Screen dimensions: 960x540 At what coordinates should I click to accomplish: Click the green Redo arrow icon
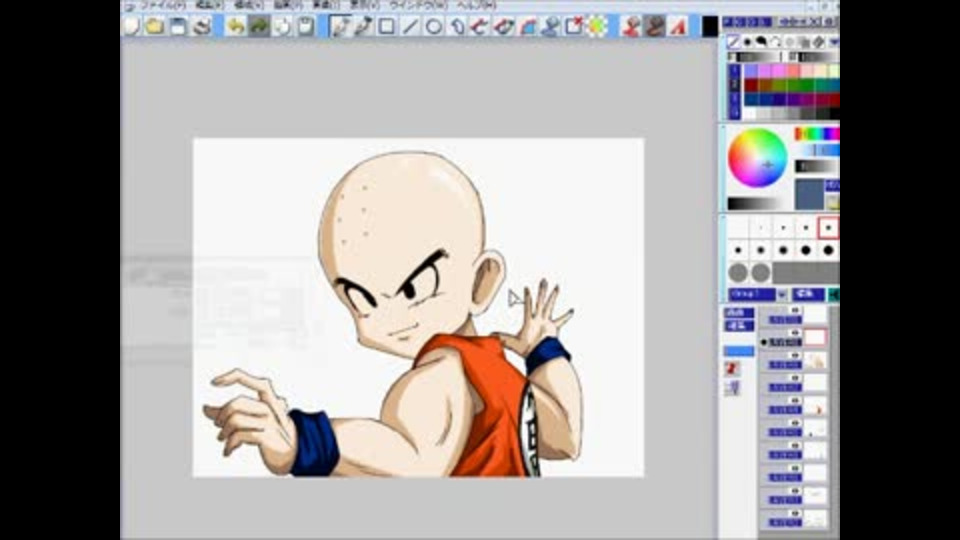point(259,26)
